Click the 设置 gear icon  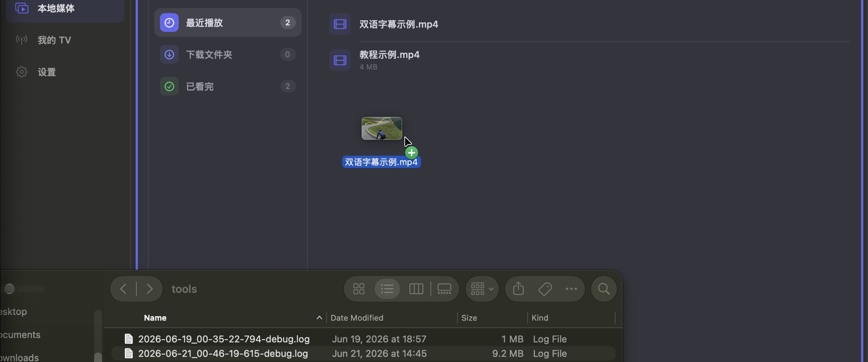pos(22,72)
